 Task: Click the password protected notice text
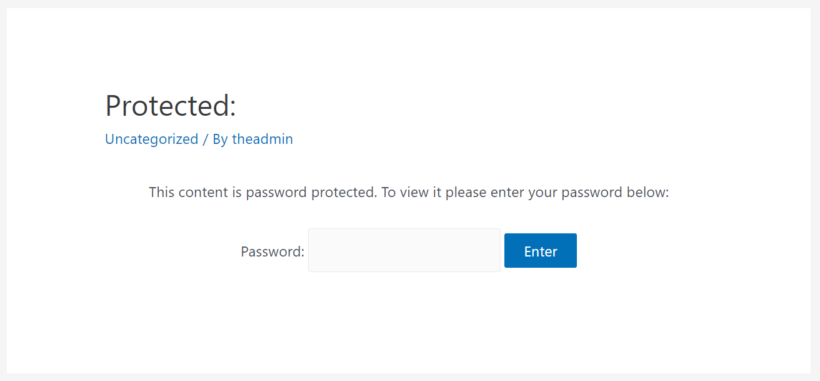click(409, 192)
